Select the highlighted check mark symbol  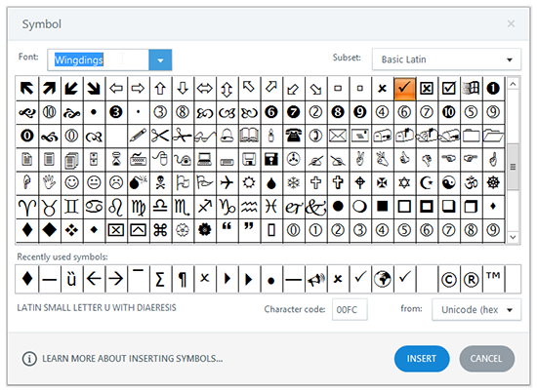click(404, 89)
